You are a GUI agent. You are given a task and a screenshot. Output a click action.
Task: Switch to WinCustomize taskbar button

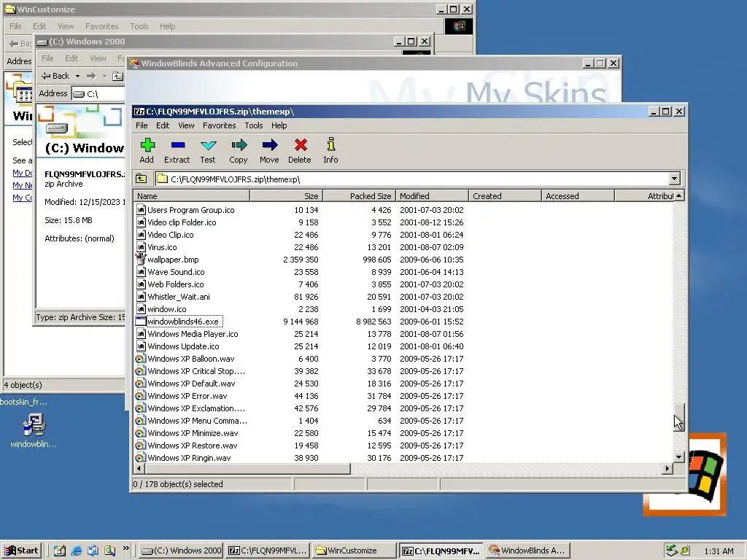pos(354,551)
